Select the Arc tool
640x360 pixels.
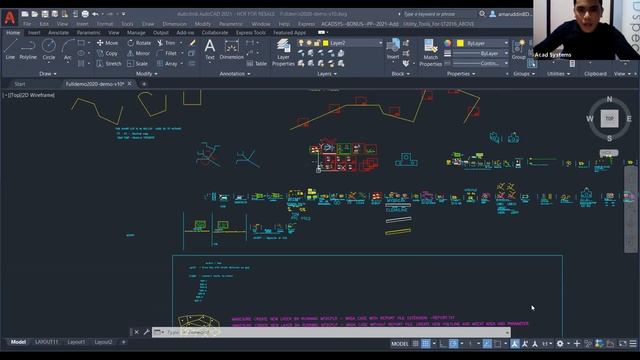(x=68, y=49)
